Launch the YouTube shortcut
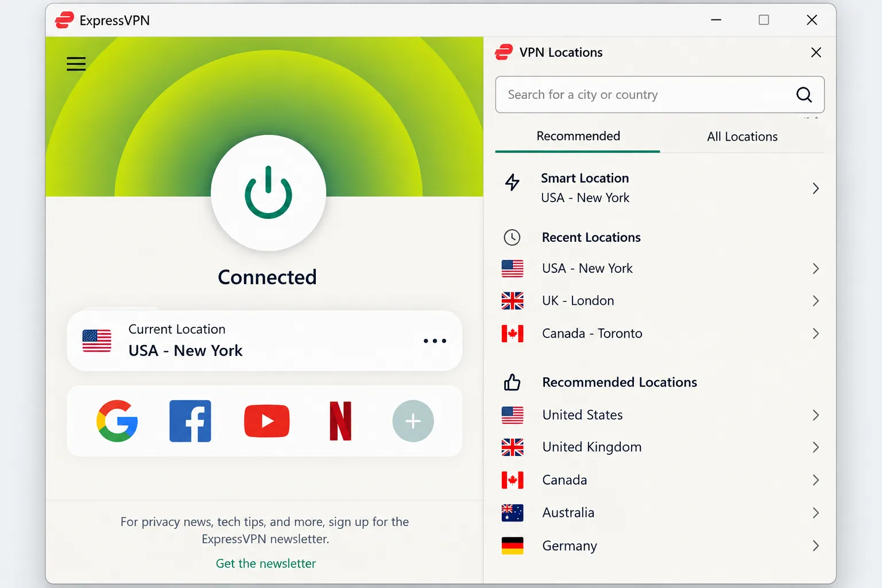The height and width of the screenshot is (588, 882). click(x=267, y=421)
